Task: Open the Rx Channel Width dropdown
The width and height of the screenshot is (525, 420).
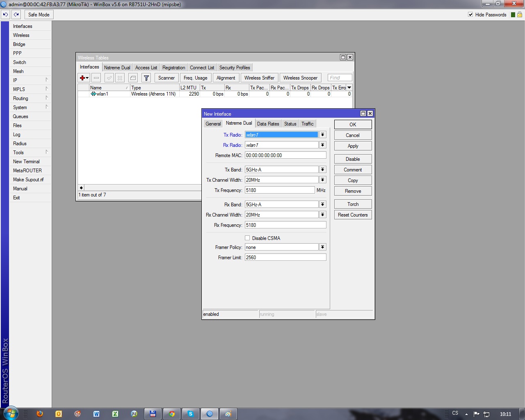Action: click(323, 215)
